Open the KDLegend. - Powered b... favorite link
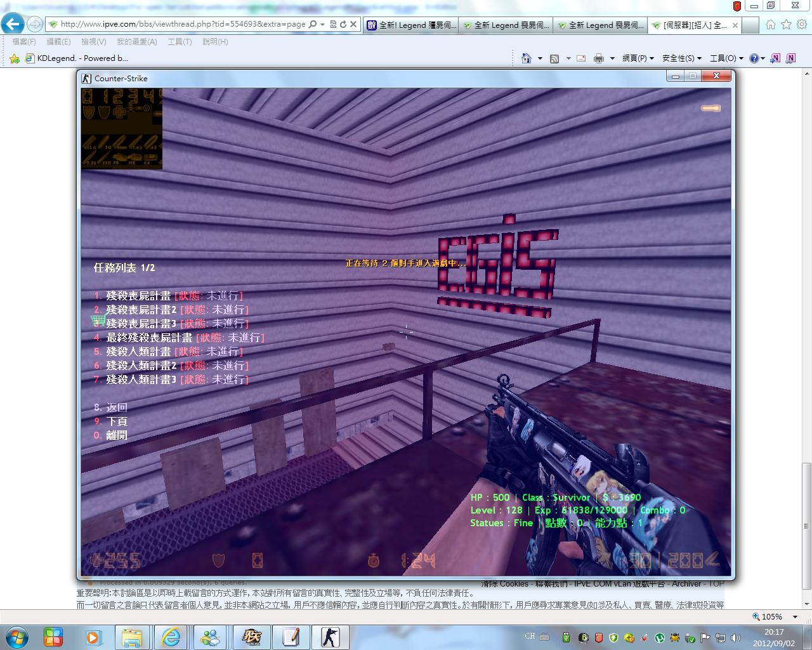 pyautogui.click(x=77, y=58)
